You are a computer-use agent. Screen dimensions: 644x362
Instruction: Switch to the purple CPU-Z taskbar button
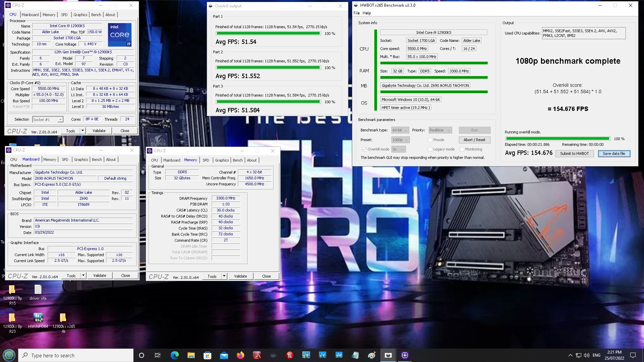(x=405, y=355)
